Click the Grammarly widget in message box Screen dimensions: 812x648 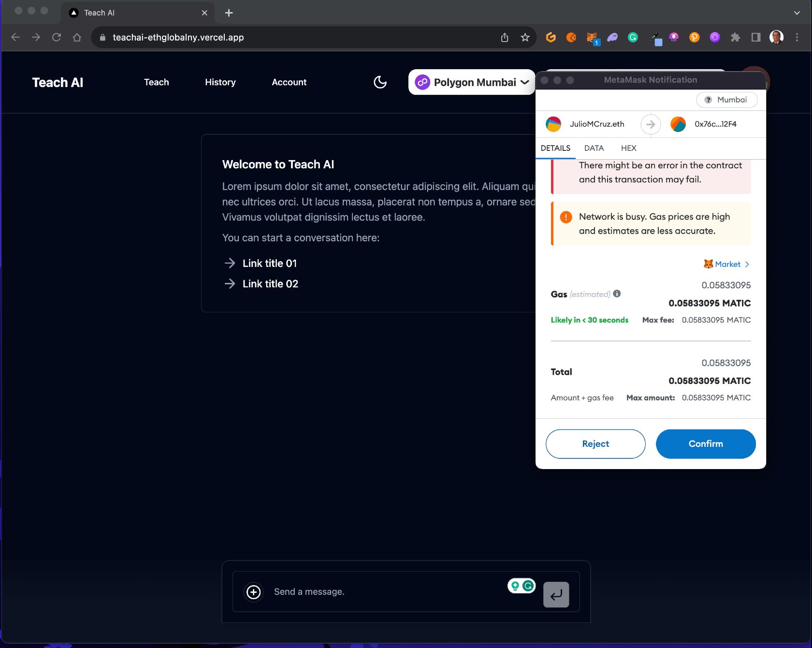pos(522,586)
